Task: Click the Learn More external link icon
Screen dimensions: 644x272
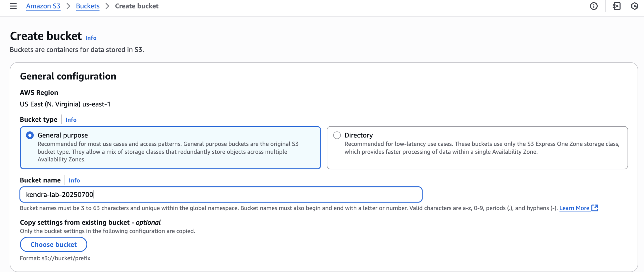Action: click(x=595, y=208)
